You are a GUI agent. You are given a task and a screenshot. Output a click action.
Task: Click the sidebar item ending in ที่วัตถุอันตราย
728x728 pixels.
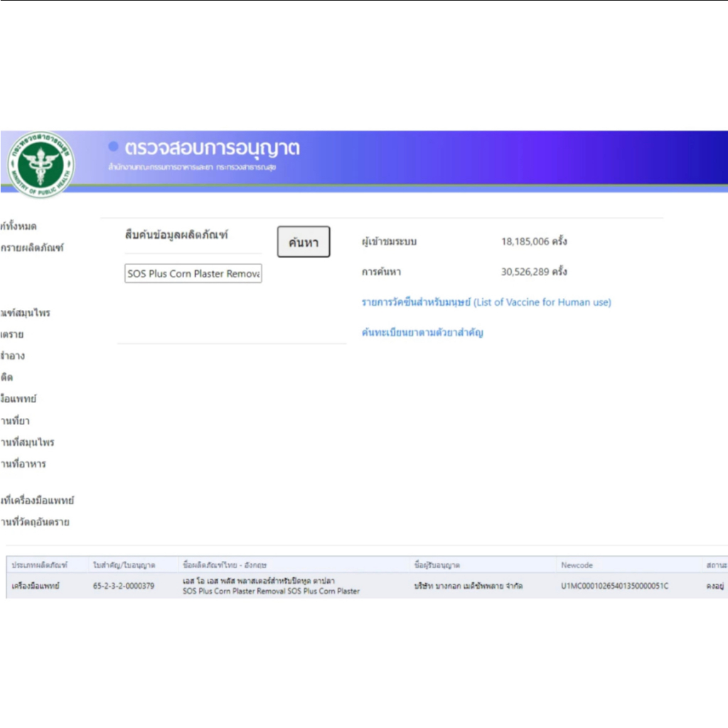point(36,523)
